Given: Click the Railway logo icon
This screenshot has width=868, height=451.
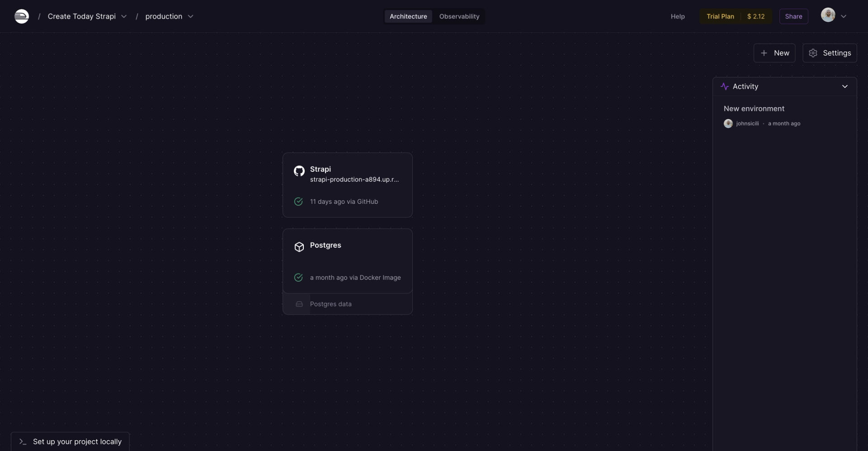Looking at the screenshot, I should (21, 16).
